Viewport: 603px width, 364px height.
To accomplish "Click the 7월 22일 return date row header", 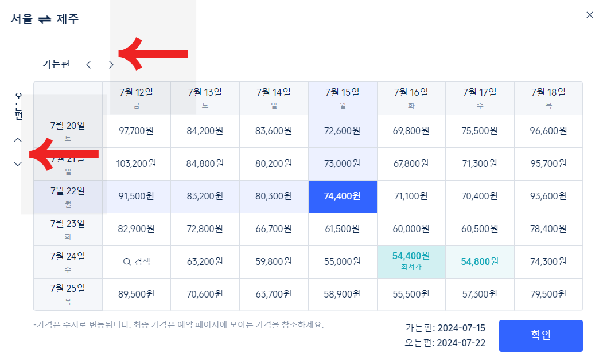I will tap(68, 196).
